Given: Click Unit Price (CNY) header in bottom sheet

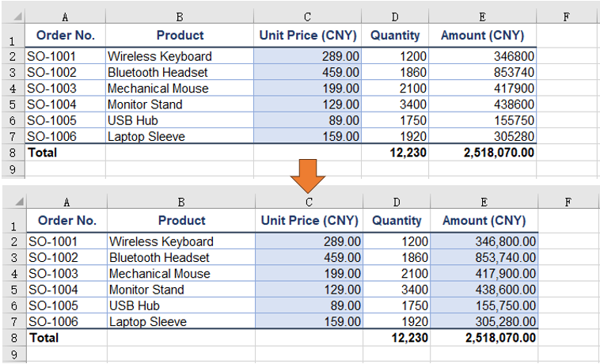Looking at the screenshot, I should click(309, 221).
